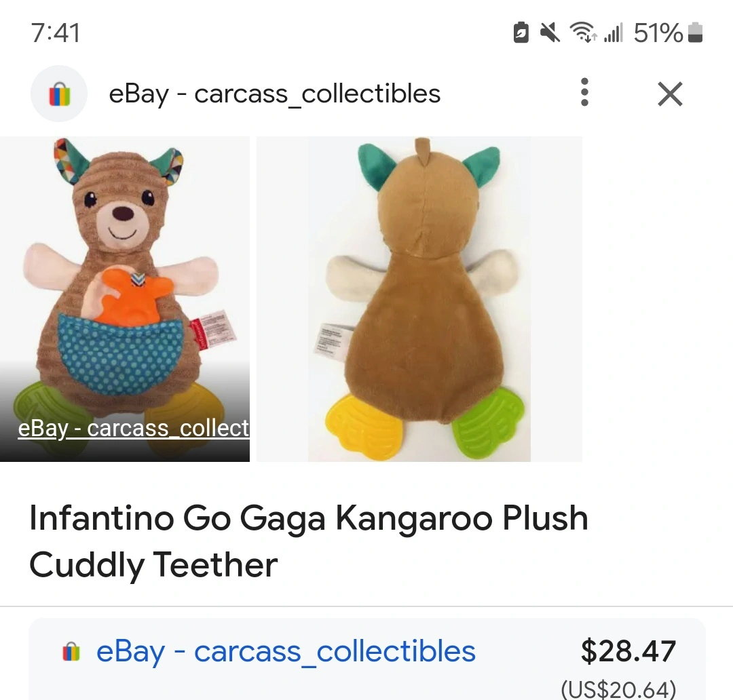Tap the $28.47 price

pyautogui.click(x=628, y=651)
